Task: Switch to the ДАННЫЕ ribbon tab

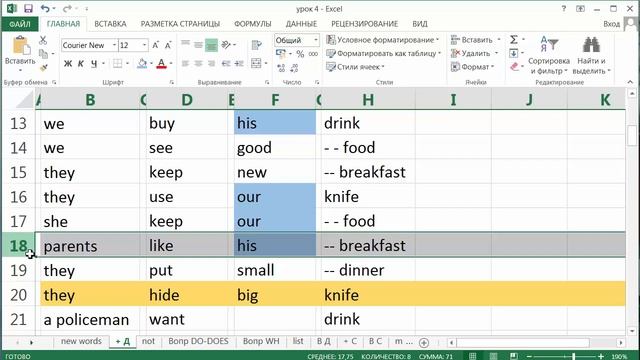Action: click(301, 24)
